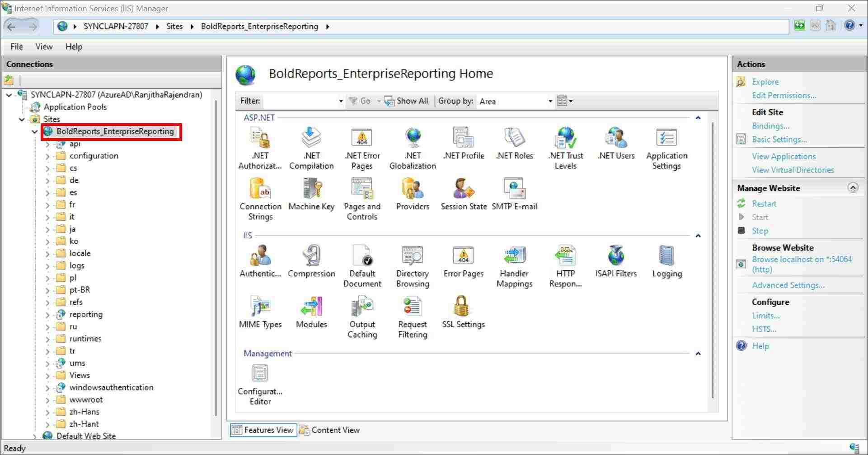
Task: Open the view mode dropdown button
Action: pos(564,101)
